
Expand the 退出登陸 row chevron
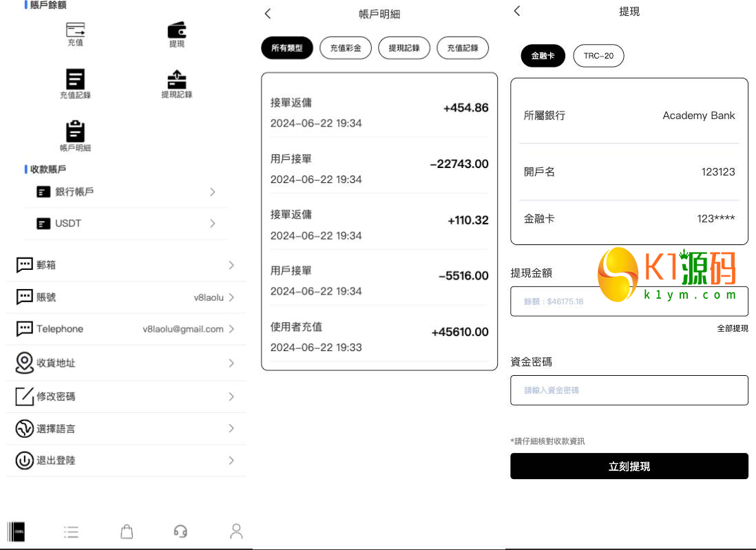[x=231, y=461]
